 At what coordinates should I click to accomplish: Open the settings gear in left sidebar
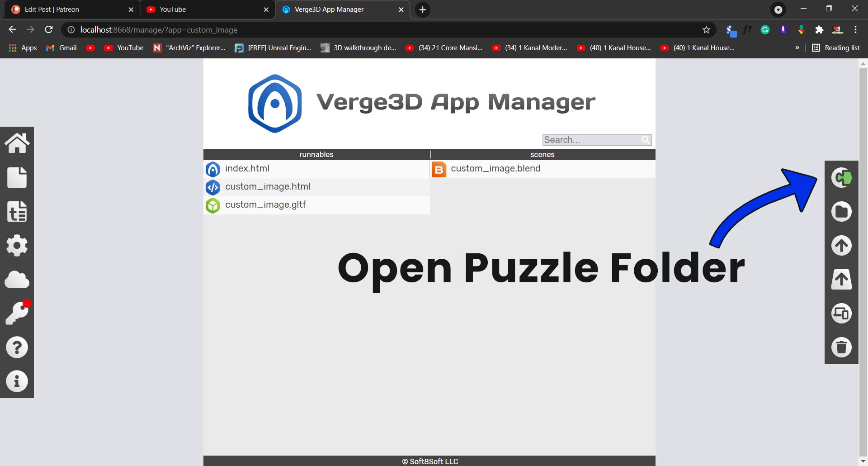click(x=17, y=245)
